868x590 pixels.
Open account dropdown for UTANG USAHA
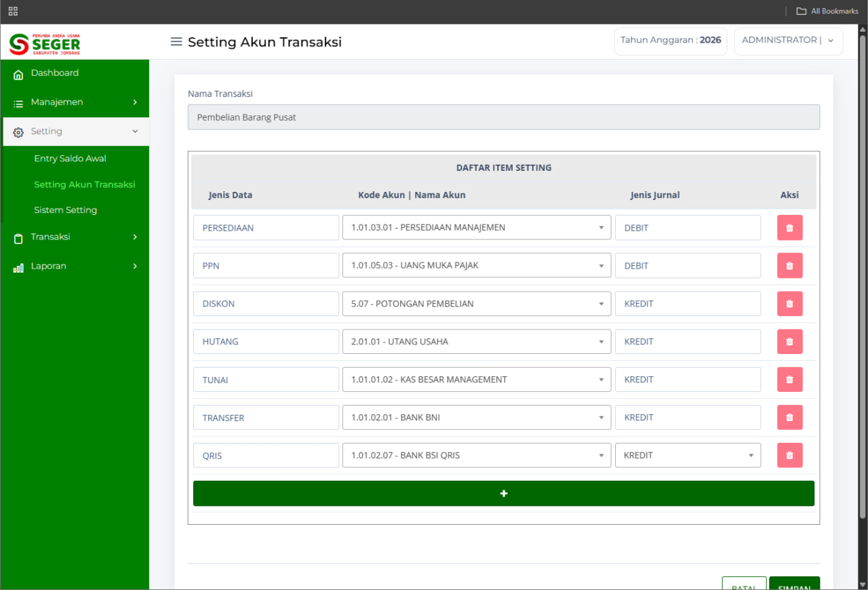pos(477,342)
